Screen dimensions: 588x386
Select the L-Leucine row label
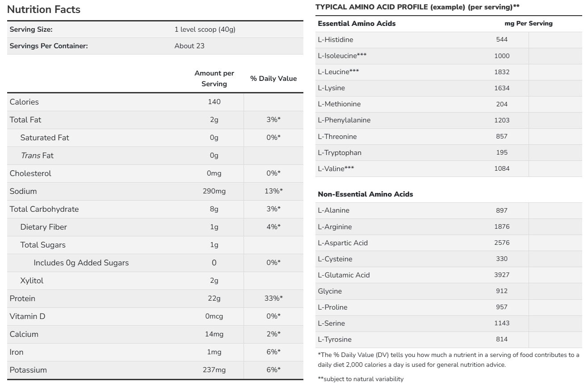(x=338, y=72)
